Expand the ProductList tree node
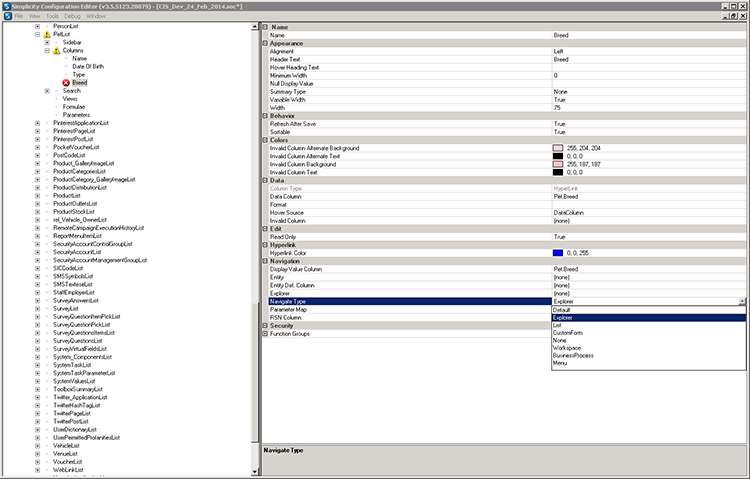 click(37, 196)
